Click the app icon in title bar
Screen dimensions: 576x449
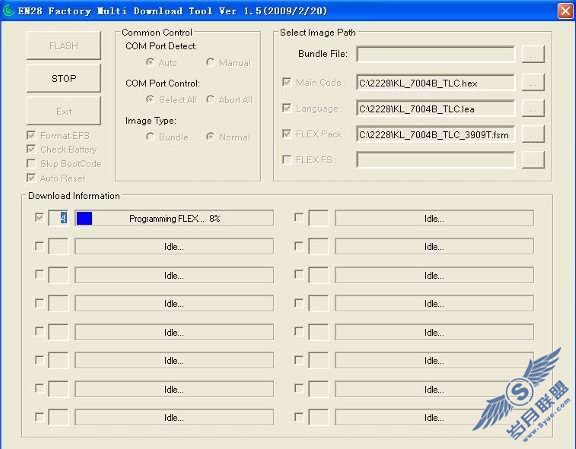pyautogui.click(x=8, y=10)
